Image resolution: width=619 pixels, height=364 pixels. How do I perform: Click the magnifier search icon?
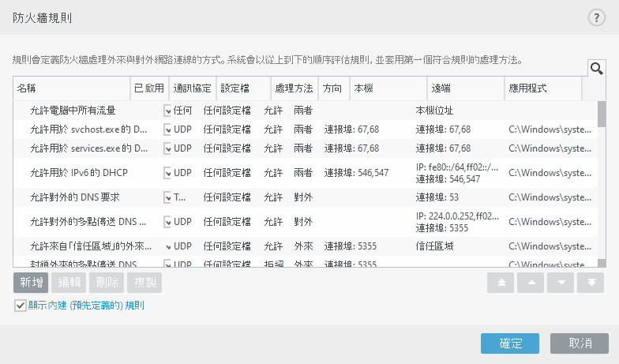pyautogui.click(x=597, y=69)
